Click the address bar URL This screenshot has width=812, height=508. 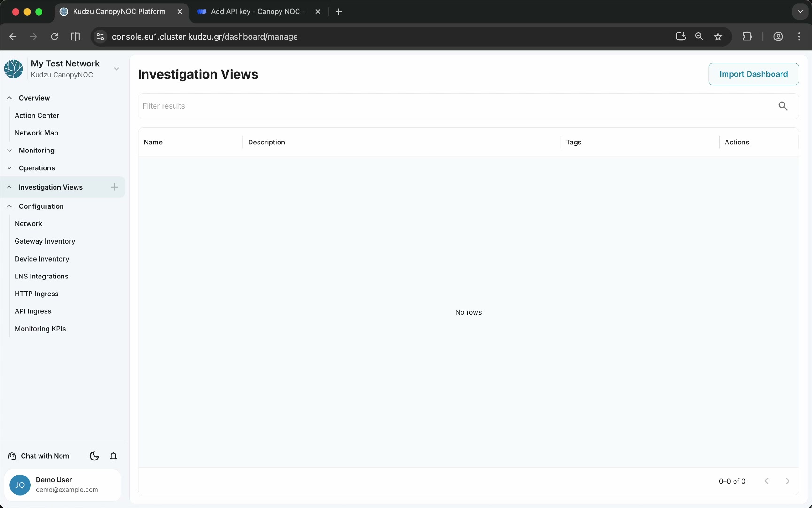pos(204,37)
